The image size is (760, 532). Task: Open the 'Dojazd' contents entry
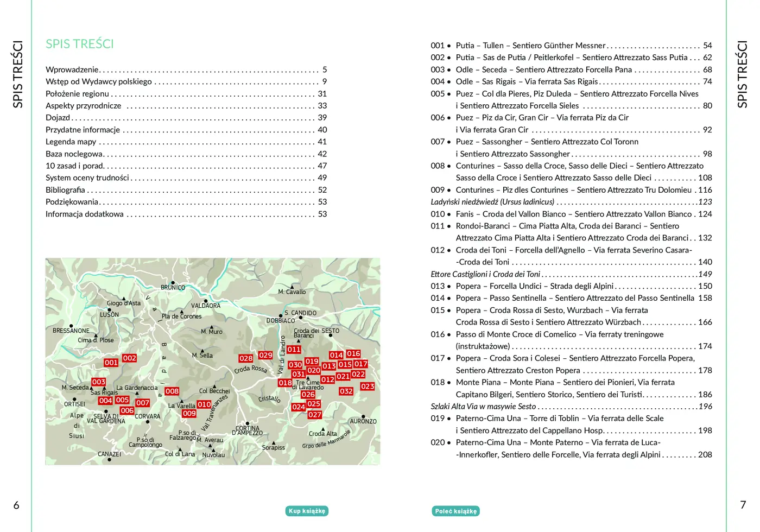186,117
